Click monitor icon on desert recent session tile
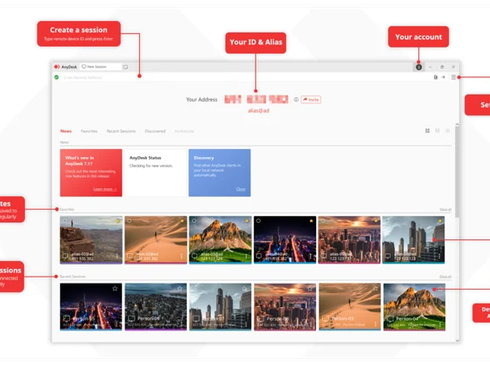490x366 pixels. coord(325,319)
